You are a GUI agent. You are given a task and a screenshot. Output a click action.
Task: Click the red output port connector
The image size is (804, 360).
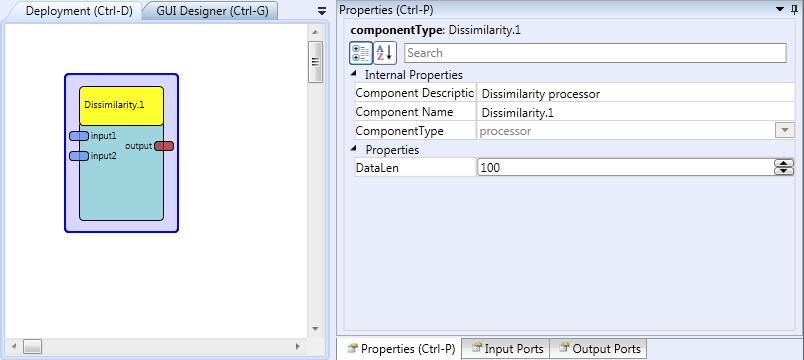click(164, 146)
